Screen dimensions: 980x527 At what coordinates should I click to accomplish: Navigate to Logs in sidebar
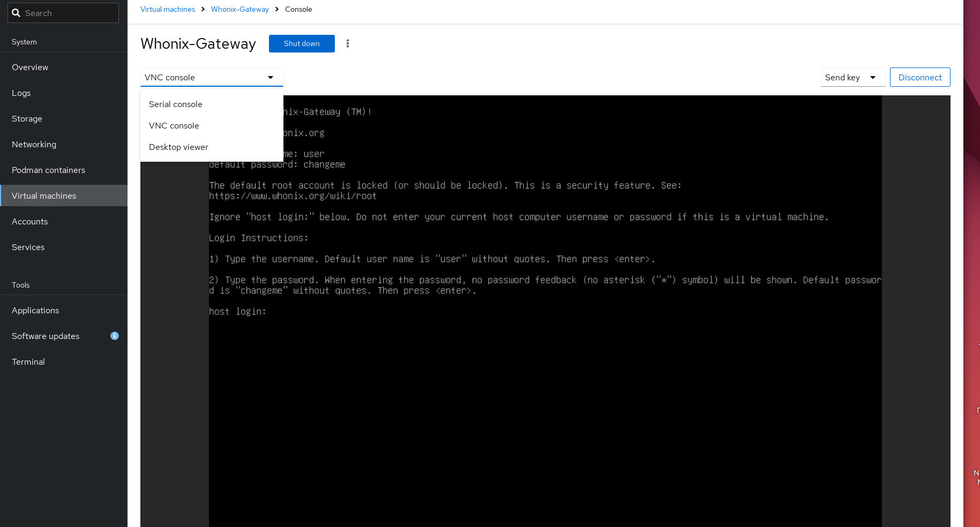click(21, 93)
